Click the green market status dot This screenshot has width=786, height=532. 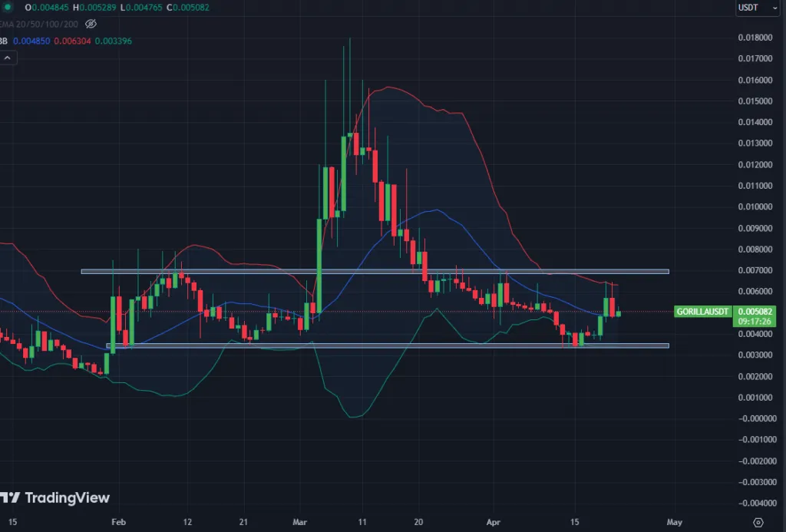click(x=7, y=7)
